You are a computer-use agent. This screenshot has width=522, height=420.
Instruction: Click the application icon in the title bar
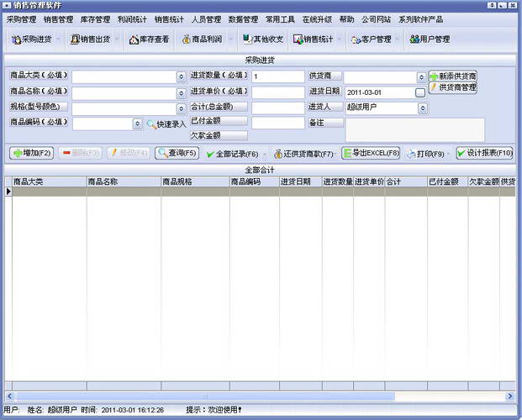point(7,5)
